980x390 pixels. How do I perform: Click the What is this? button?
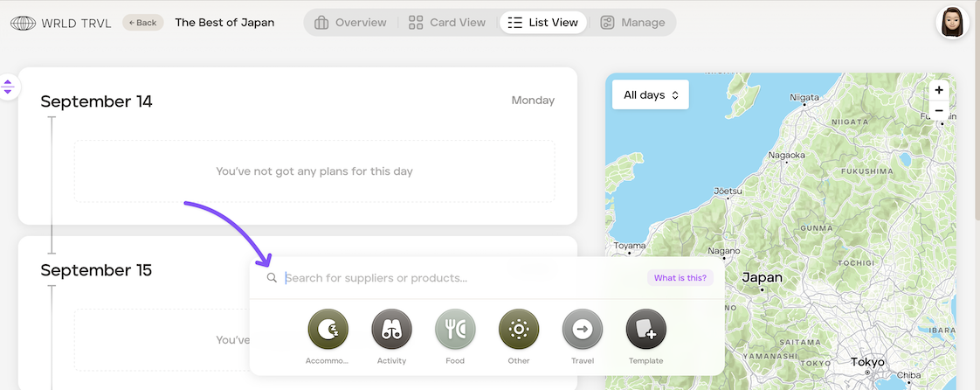680,278
